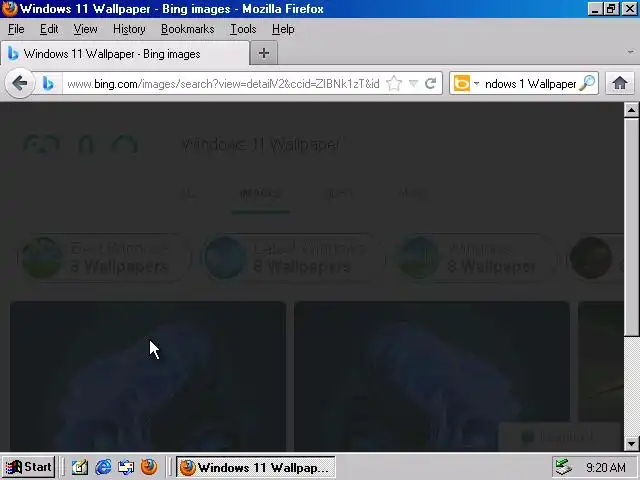The height and width of the screenshot is (480, 640).
Task: Click the Show Desktop quick launch icon
Action: click(x=80, y=467)
